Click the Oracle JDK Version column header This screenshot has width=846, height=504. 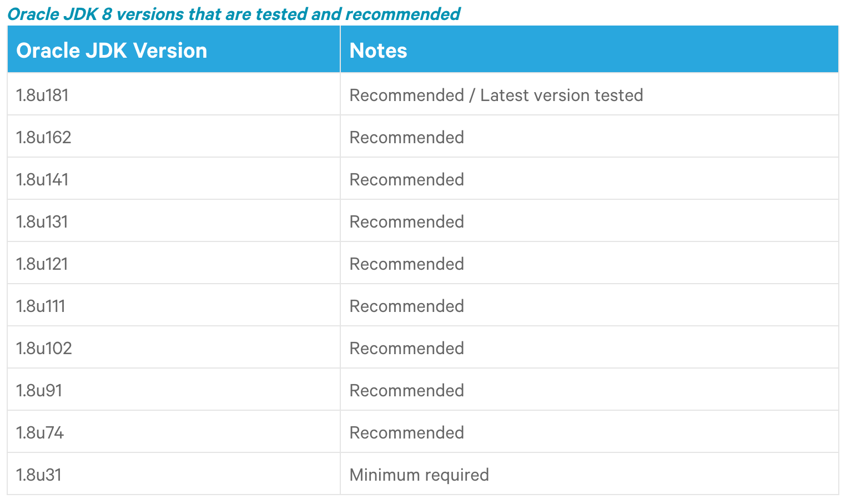[112, 51]
